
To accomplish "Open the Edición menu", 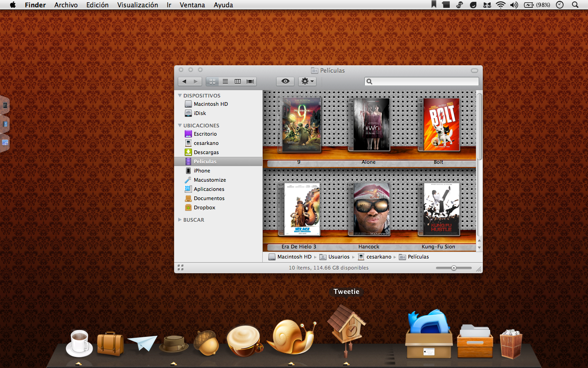I will click(x=97, y=5).
